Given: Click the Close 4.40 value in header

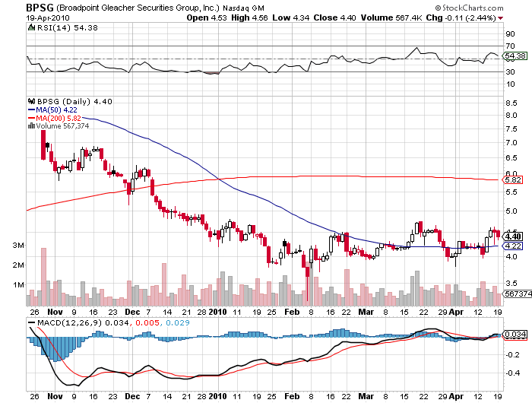Looking at the screenshot, I should 334,17.
